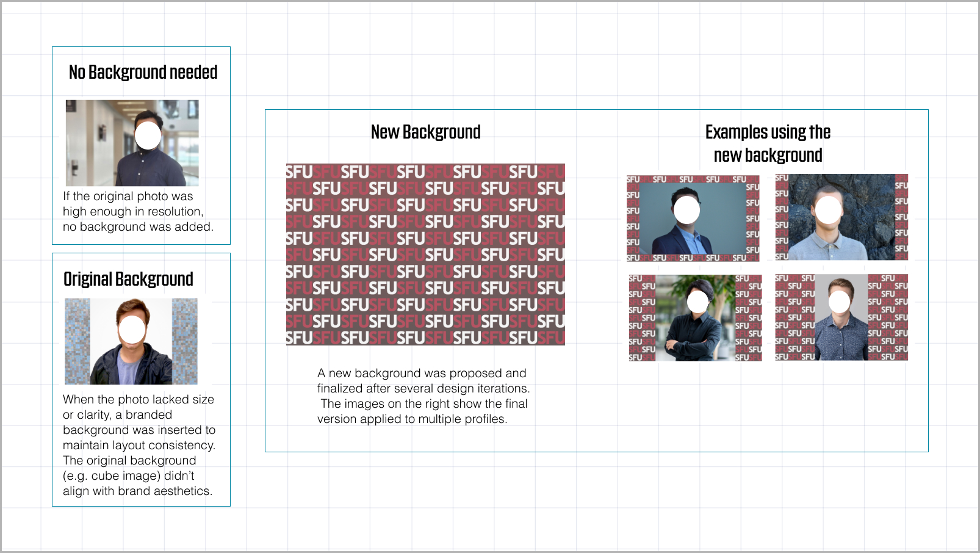Select the 'New Background' heading
Viewport: 980px width, 553px height.
pos(425,132)
